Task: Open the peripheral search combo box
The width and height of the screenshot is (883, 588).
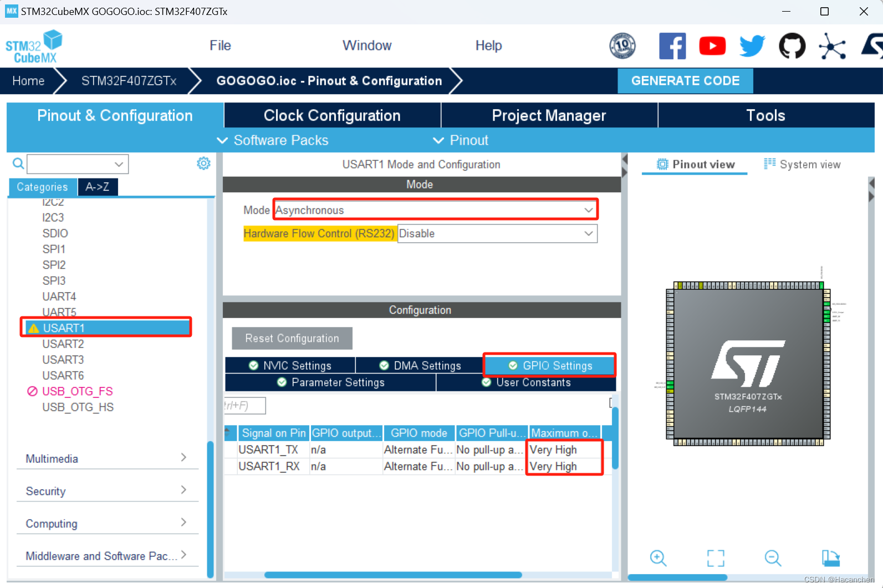Action: click(78, 164)
